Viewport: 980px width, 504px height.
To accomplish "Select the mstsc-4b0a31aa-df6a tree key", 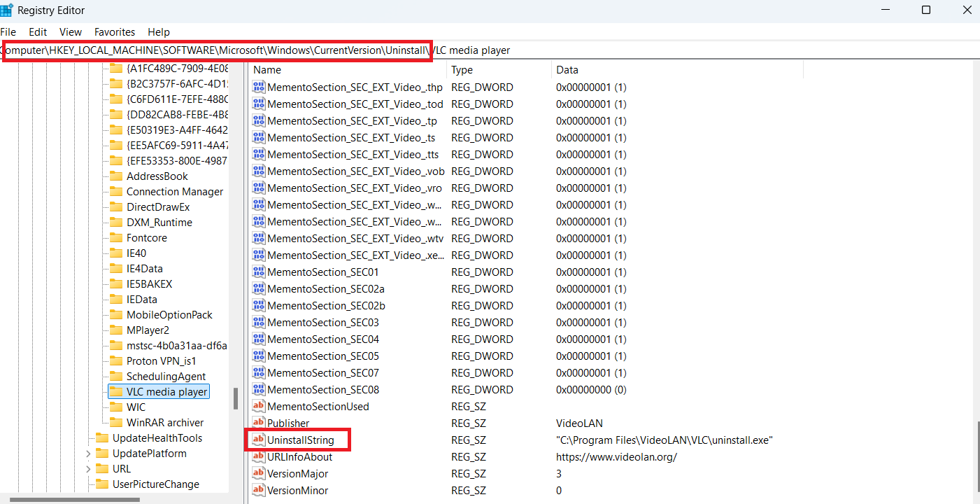I will 177,346.
